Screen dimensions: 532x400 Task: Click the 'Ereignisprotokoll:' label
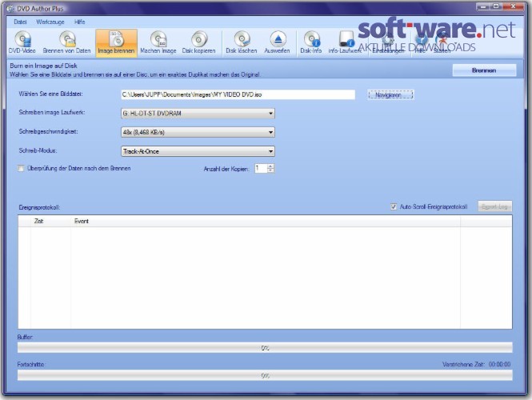coord(39,207)
